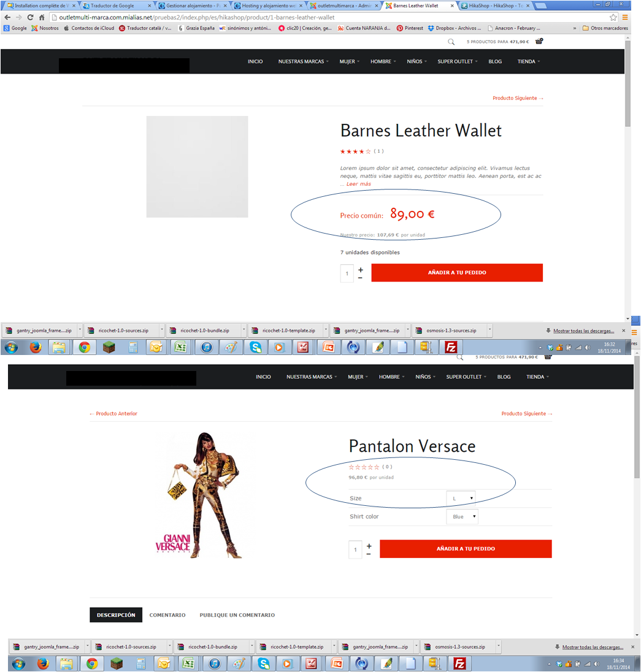
Task: Open Chrome from the lower taskbar
Action: pyautogui.click(x=92, y=663)
